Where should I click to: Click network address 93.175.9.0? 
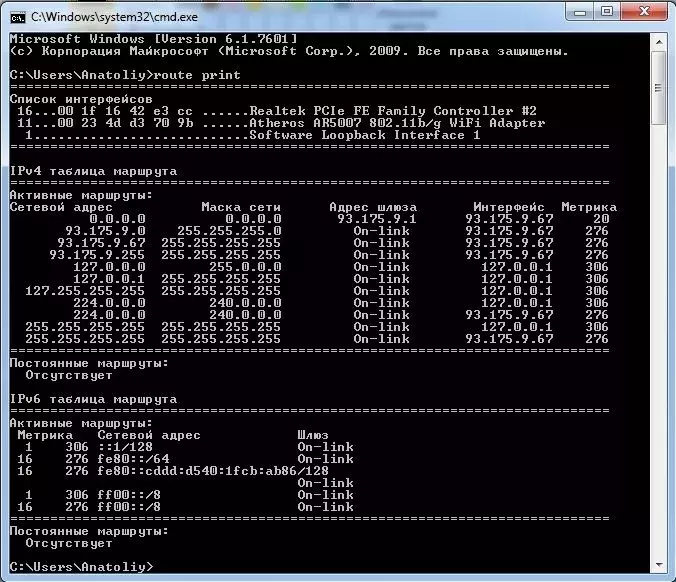pyautogui.click(x=105, y=231)
